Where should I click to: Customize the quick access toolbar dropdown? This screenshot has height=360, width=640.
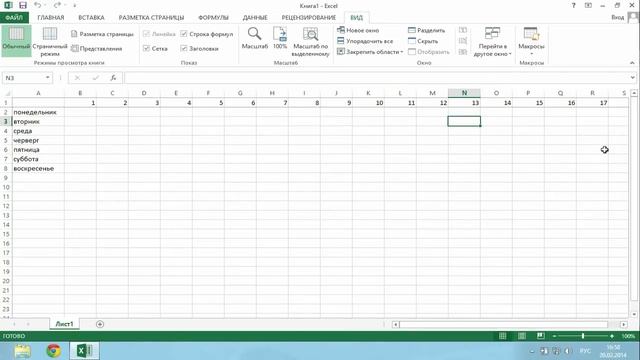point(74,6)
